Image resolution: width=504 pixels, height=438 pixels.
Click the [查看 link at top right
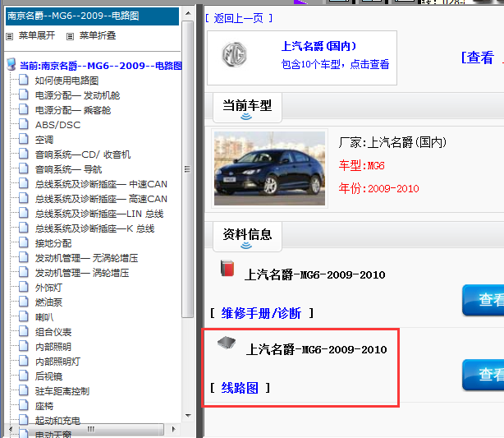(478, 58)
